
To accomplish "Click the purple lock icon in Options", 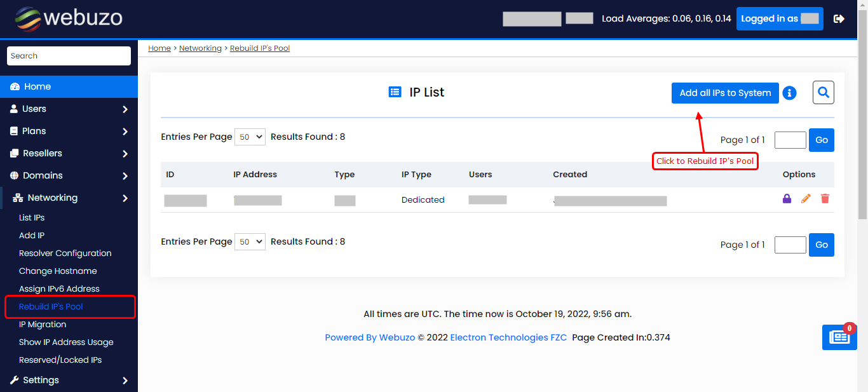I will pos(787,199).
